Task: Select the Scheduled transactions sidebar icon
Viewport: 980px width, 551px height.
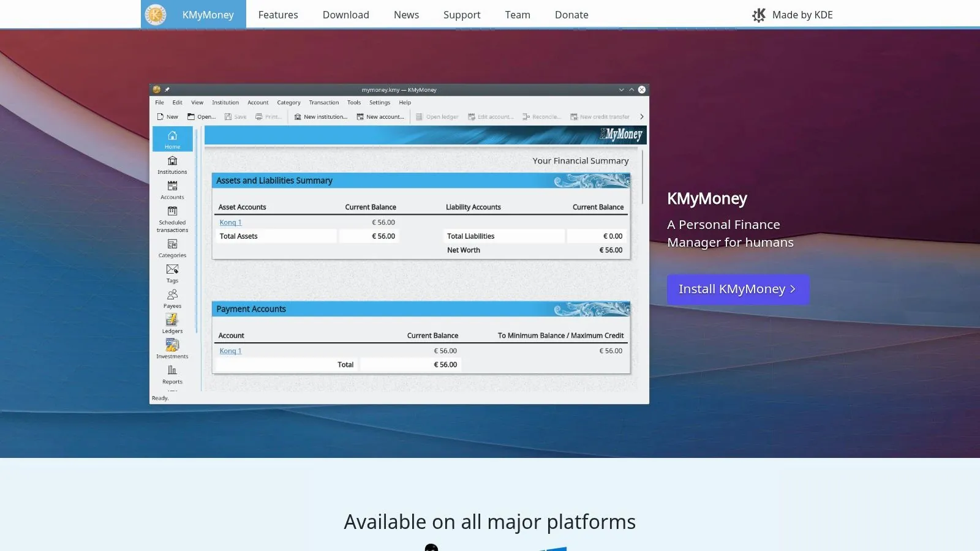Action: pyautogui.click(x=172, y=211)
